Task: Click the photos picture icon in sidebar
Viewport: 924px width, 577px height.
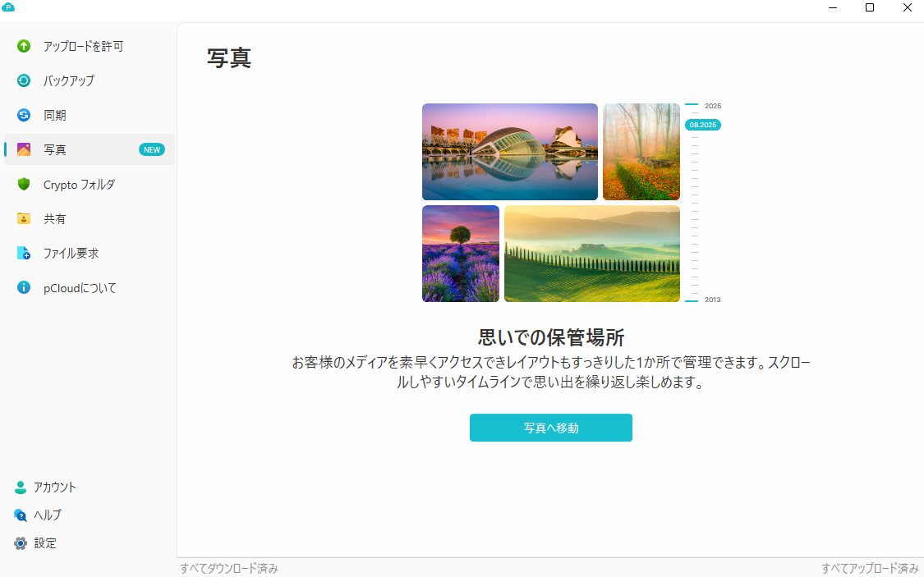Action: pos(24,149)
